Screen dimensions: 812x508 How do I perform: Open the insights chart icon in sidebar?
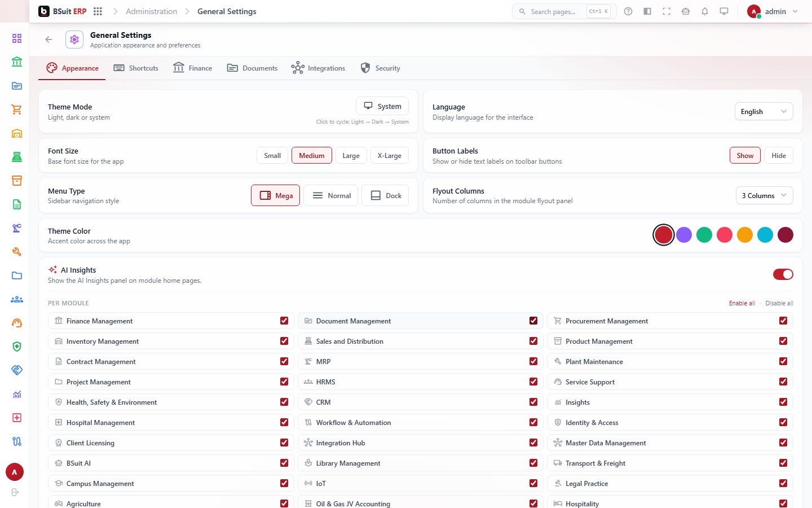pyautogui.click(x=17, y=394)
